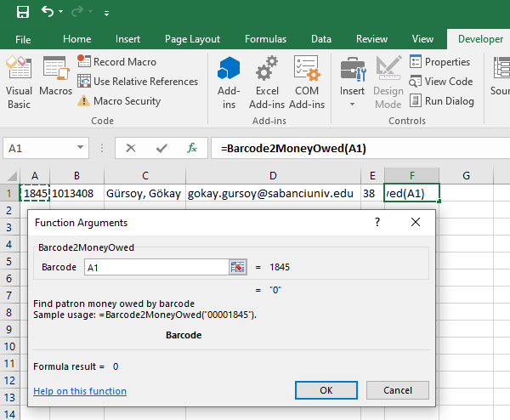The width and height of the screenshot is (510, 420).
Task: Click cell with Gürsoy, Gökay
Action: (145, 193)
